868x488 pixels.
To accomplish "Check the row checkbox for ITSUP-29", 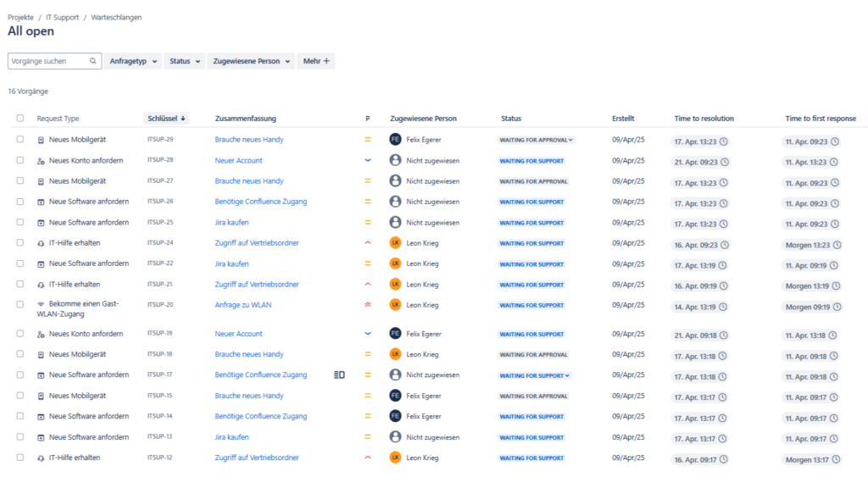I will click(19, 140).
